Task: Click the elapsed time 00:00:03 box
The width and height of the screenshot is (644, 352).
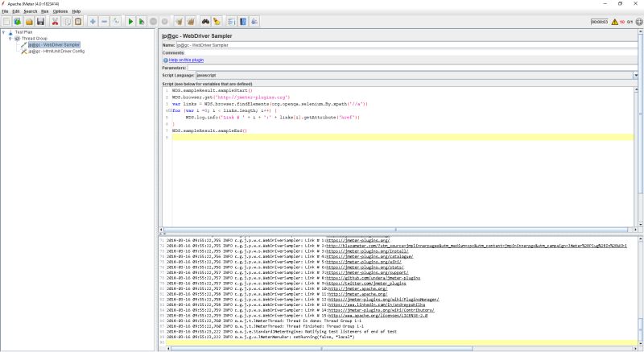Action: (x=599, y=22)
